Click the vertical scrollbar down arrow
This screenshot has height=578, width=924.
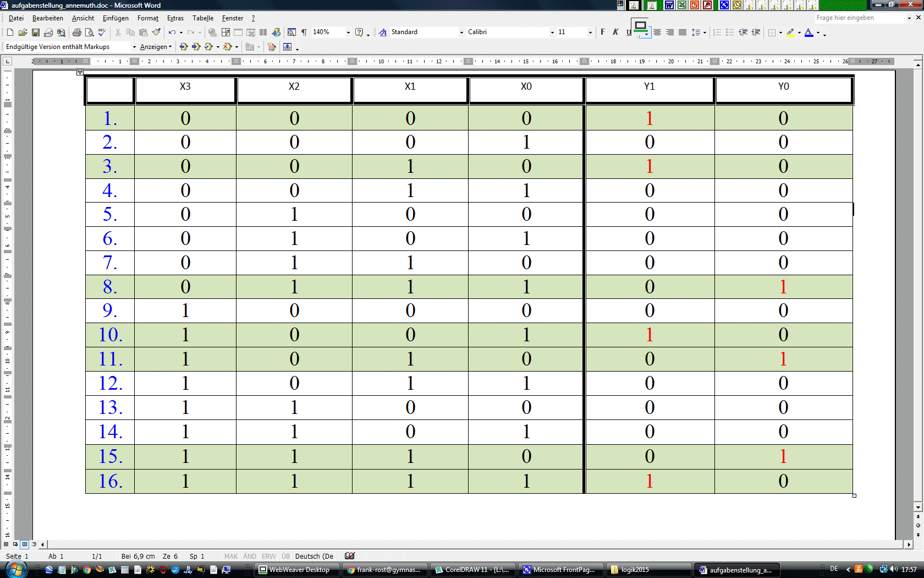pos(918,506)
